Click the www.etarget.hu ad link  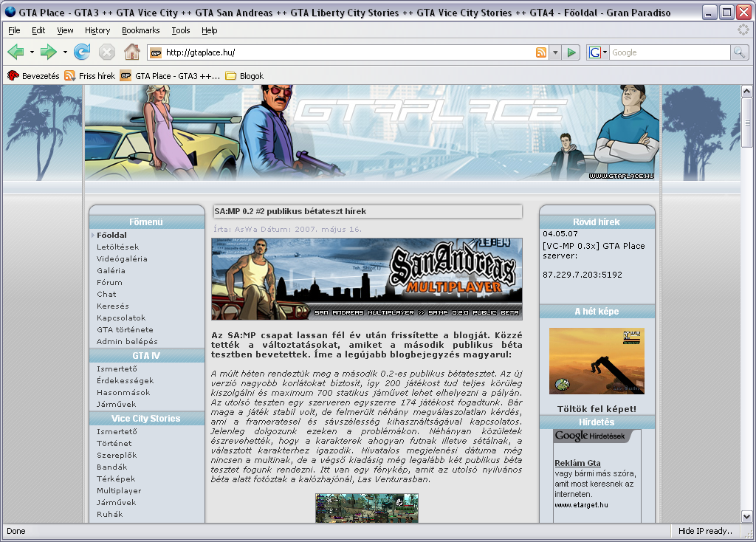coord(581,505)
